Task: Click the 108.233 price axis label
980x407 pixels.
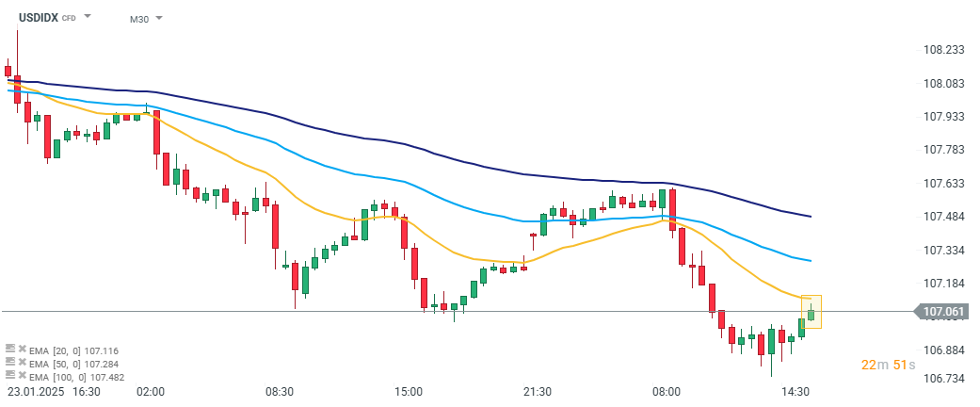Action: tap(944, 50)
